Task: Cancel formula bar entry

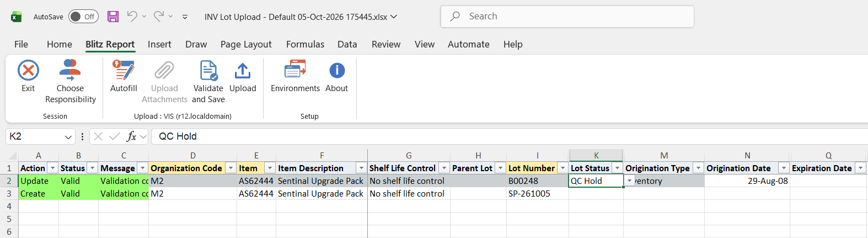Action: point(98,136)
